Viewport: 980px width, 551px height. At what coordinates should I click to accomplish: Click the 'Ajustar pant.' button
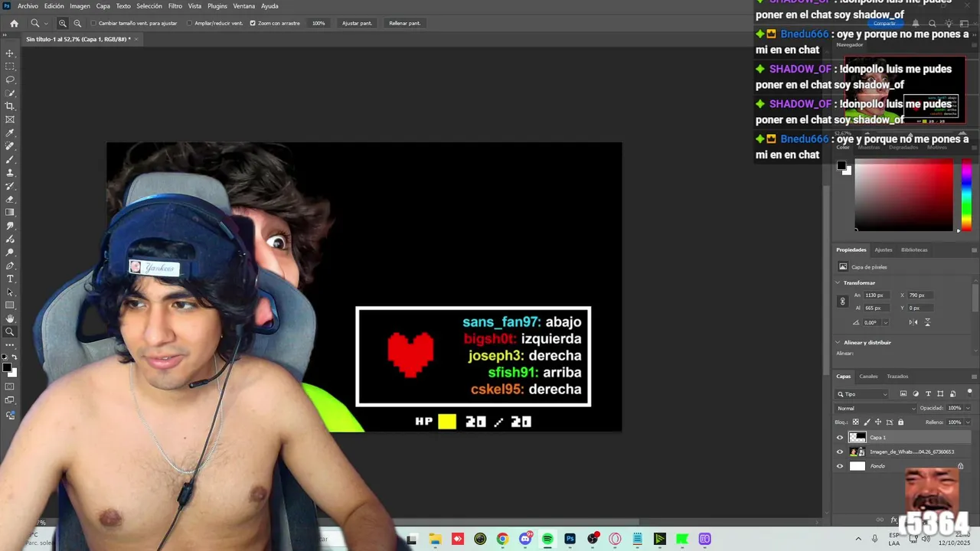coord(357,24)
